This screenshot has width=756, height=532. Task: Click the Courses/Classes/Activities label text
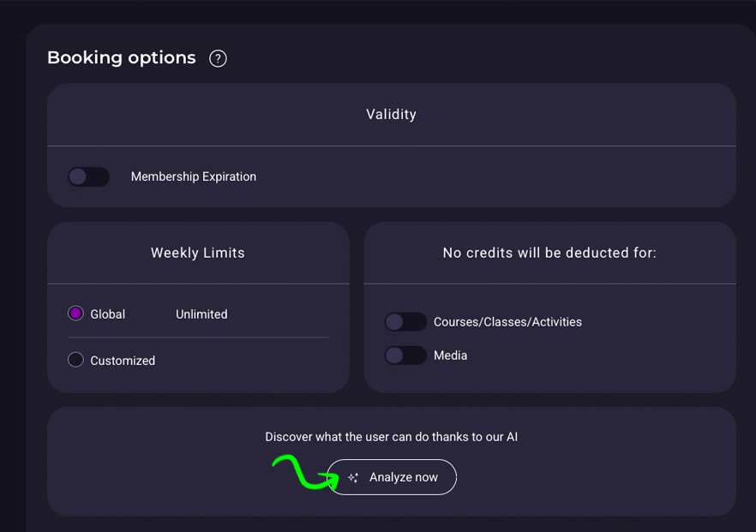[x=507, y=322]
